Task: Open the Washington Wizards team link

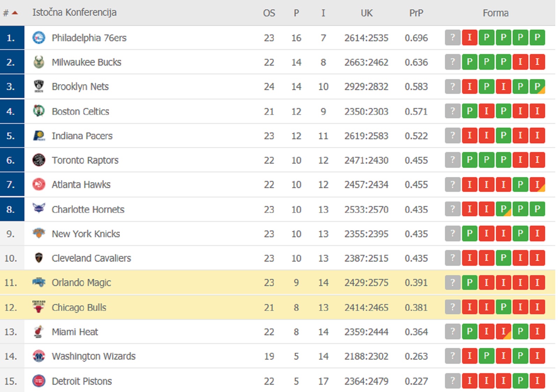Action: point(93,356)
